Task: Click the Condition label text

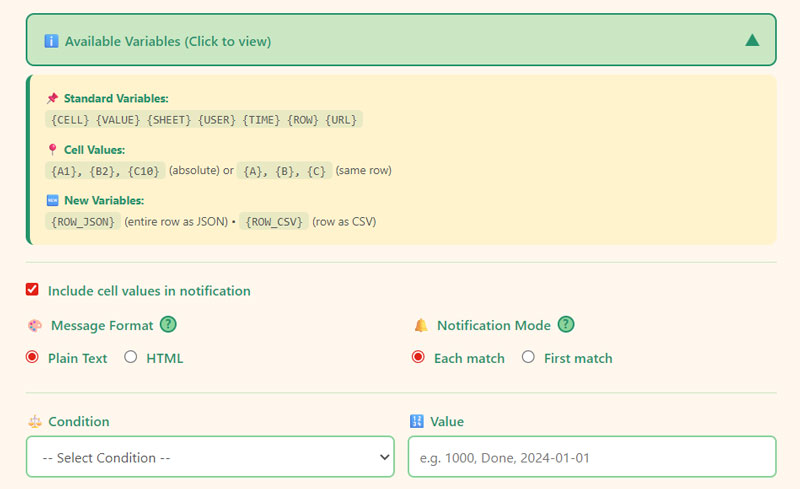Action: point(79,422)
